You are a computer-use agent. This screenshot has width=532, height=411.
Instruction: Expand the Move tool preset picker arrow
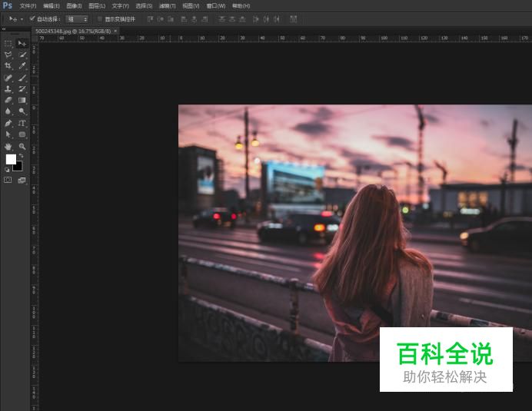(22, 18)
